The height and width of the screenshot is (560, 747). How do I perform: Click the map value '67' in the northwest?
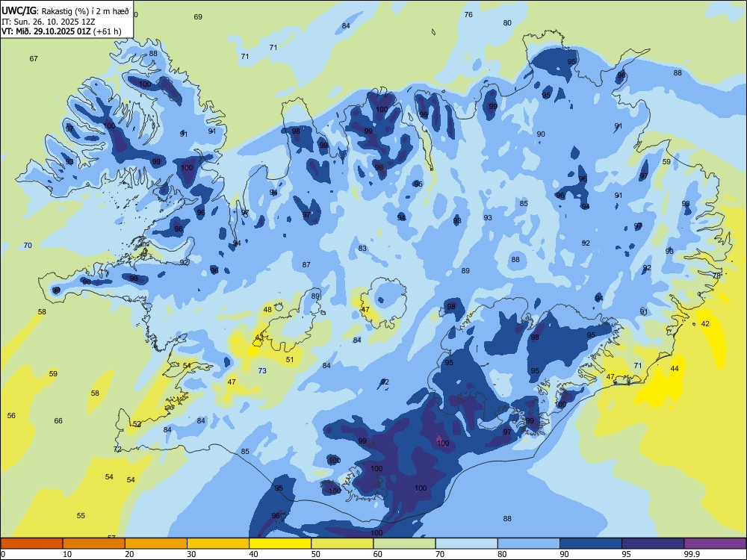pyautogui.click(x=34, y=58)
